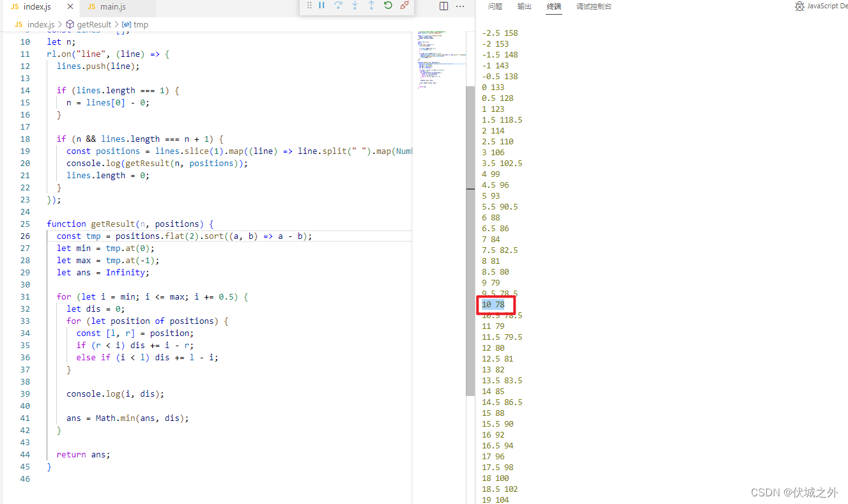This screenshot has width=848, height=504.
Task: Click line number 31 in the gutter
Action: [25, 296]
